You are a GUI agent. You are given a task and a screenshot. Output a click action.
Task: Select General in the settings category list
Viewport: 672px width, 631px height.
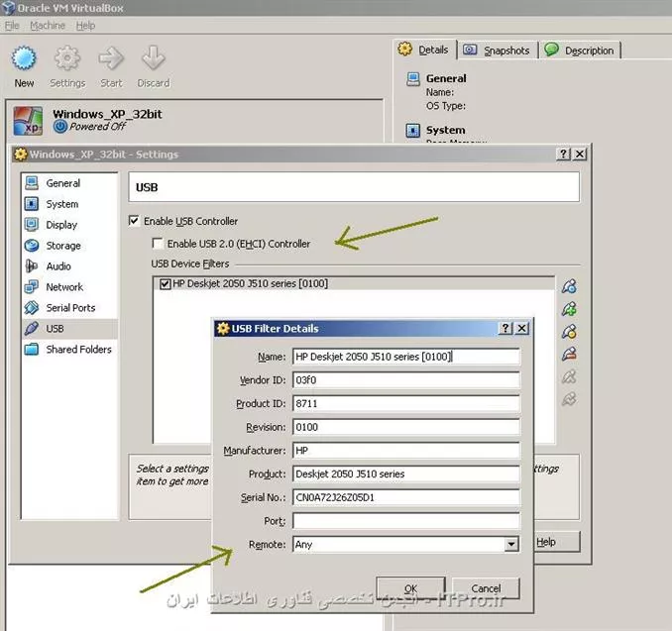69,183
